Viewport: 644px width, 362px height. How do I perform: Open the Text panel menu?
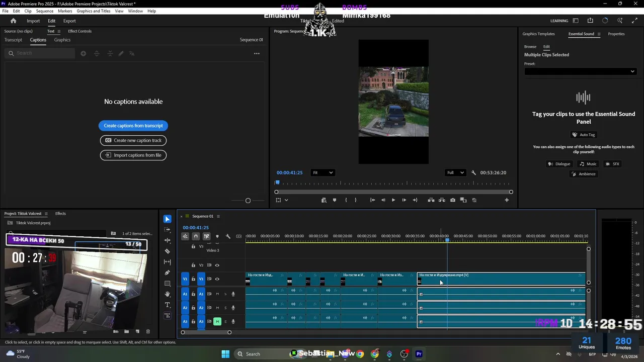(58, 31)
